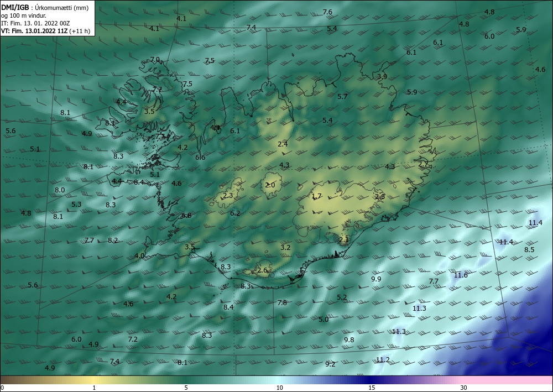Click the 30 tick label on the color scale

463,388
